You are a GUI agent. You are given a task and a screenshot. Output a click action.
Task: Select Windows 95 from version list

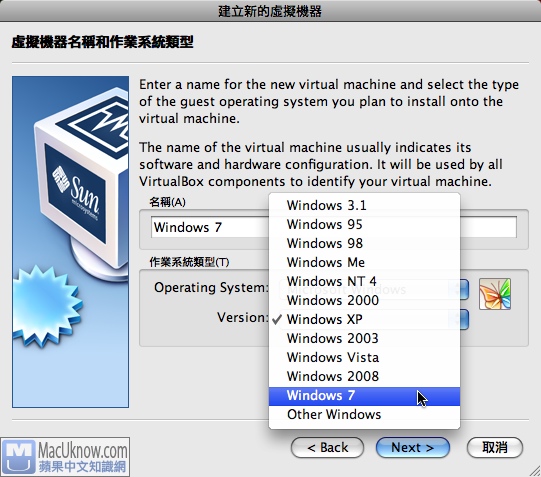click(364, 224)
